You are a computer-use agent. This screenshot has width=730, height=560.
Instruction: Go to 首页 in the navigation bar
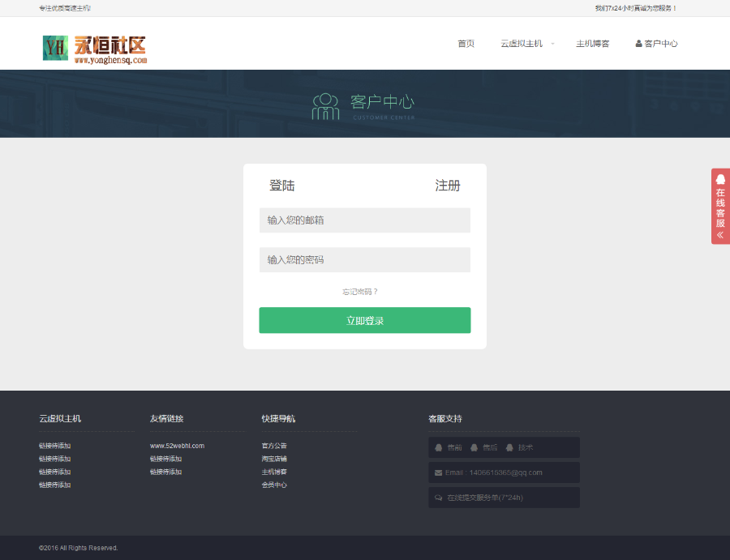click(466, 44)
